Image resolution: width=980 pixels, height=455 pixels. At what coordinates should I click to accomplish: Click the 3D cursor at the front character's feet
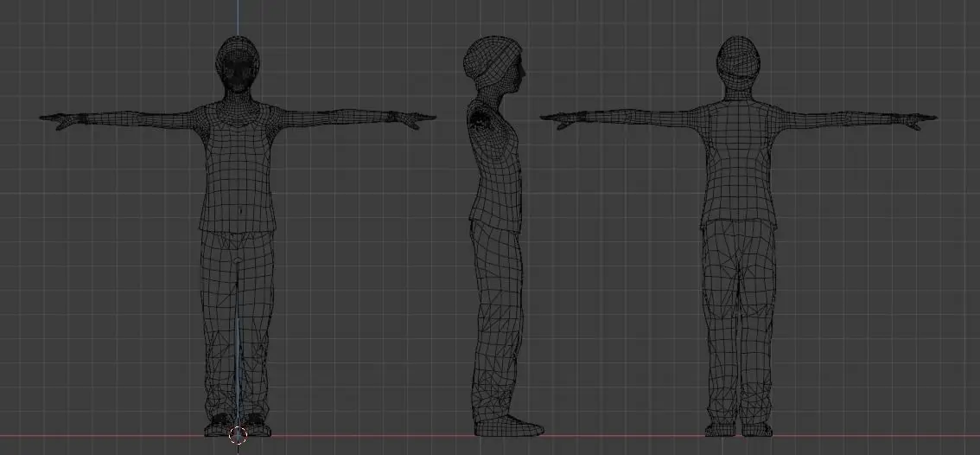[238, 435]
